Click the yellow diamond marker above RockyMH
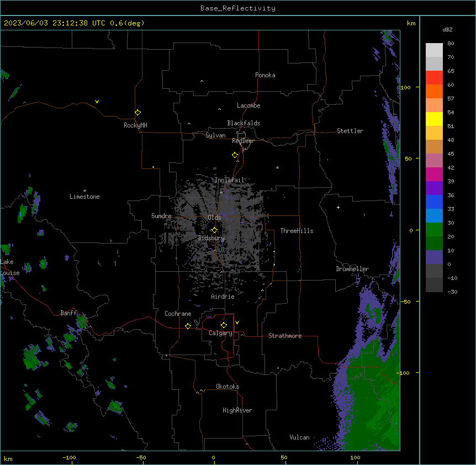The width and height of the screenshot is (476, 465). coord(137,113)
